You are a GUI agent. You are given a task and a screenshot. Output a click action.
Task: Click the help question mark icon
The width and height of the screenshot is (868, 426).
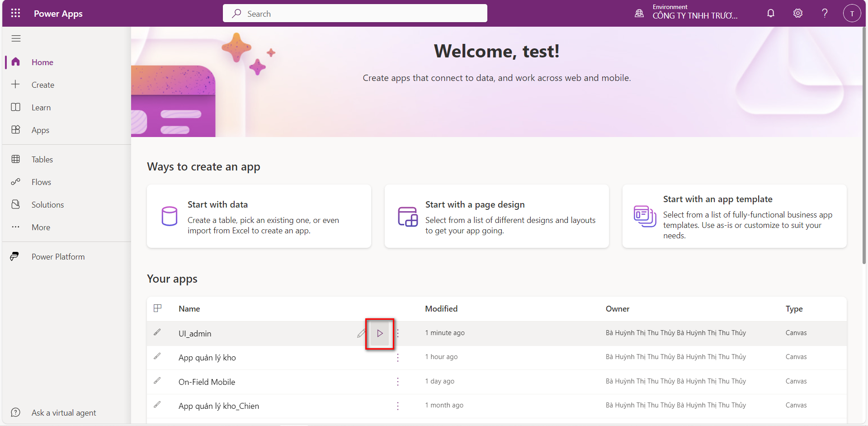825,13
